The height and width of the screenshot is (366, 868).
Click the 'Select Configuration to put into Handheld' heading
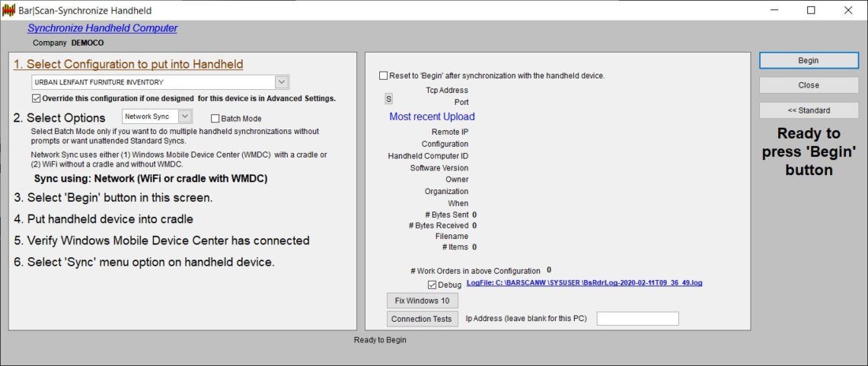[x=128, y=65]
